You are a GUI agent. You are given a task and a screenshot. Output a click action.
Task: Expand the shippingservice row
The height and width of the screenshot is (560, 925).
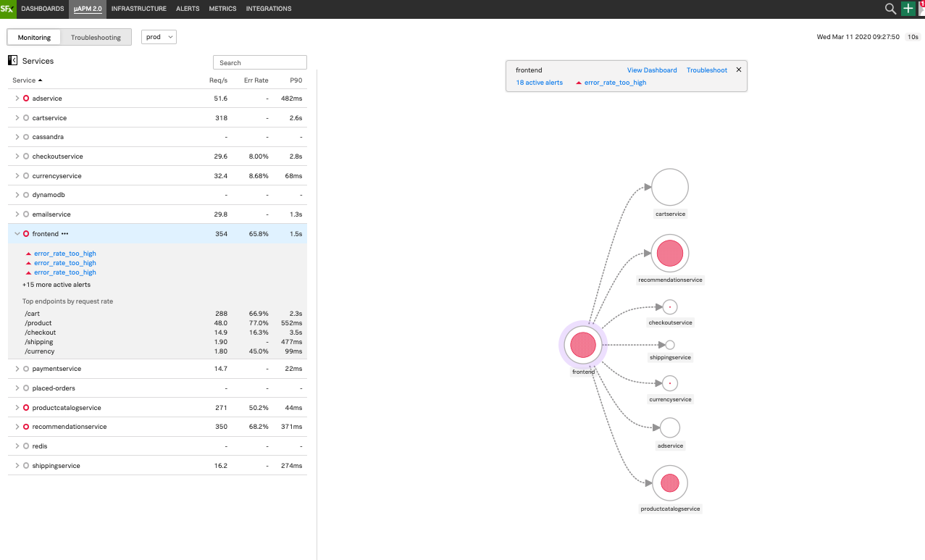17,466
